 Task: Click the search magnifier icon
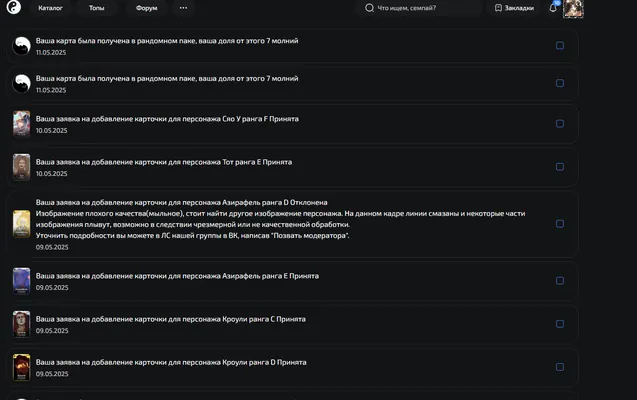[x=369, y=8]
